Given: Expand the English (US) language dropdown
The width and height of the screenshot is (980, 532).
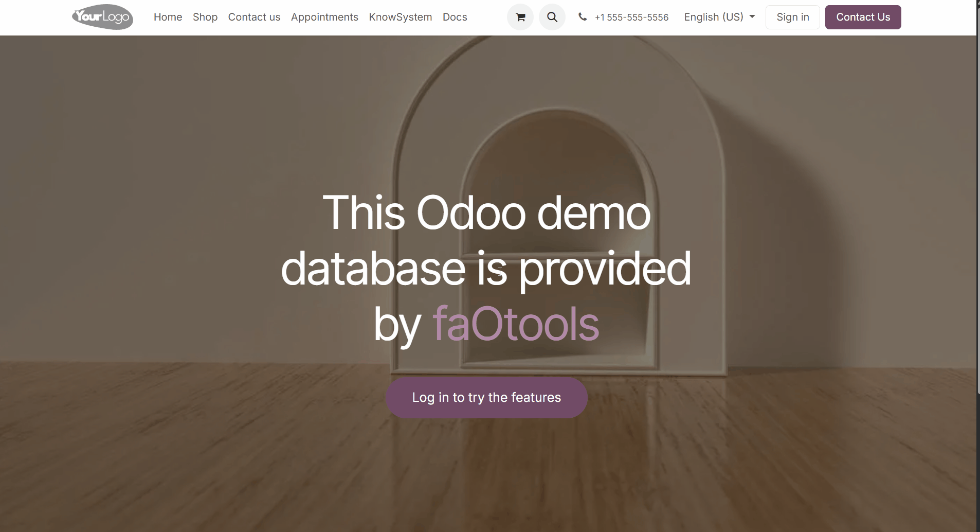Looking at the screenshot, I should [719, 17].
